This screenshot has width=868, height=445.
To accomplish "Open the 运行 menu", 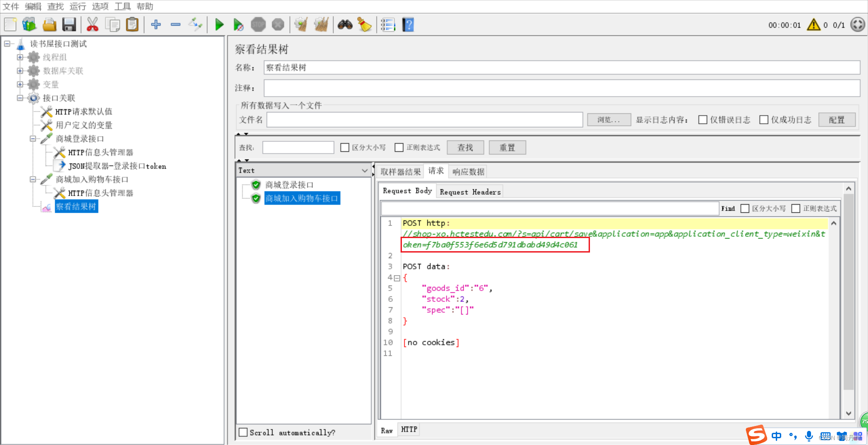I will pos(78,6).
